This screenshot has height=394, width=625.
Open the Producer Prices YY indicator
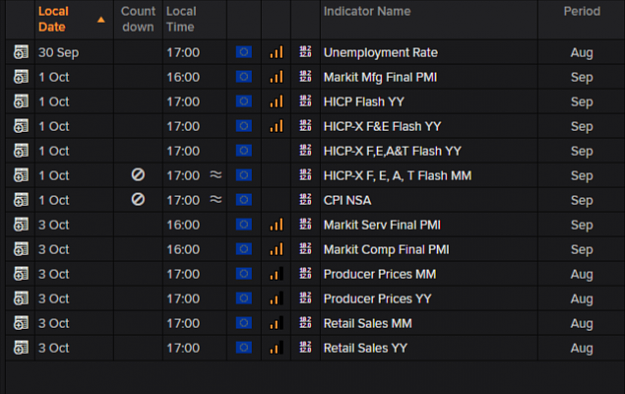point(377,299)
